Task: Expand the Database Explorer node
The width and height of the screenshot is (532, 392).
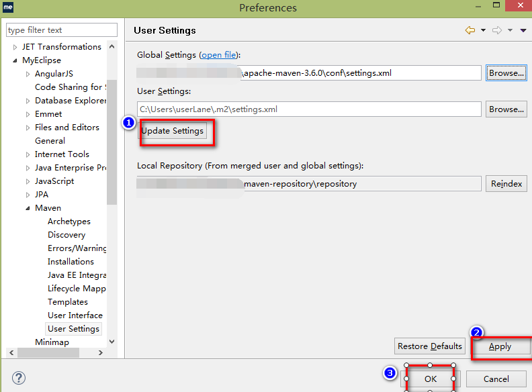Action: click(x=28, y=101)
